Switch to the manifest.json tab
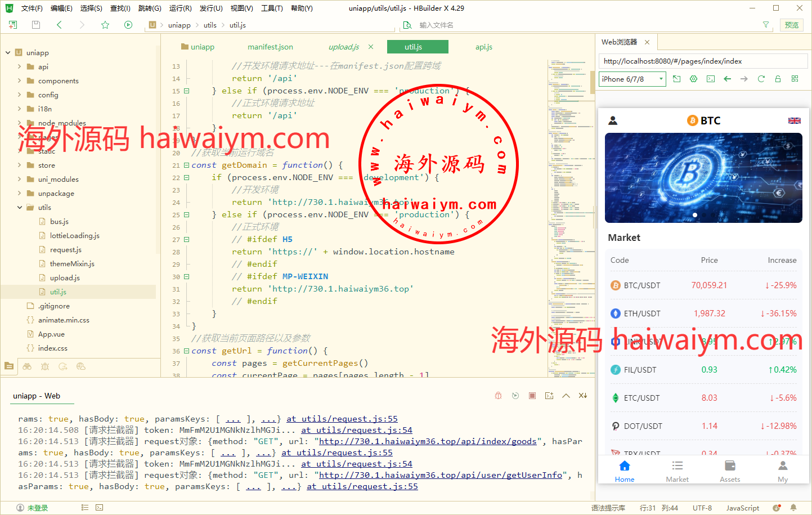 [x=270, y=47]
